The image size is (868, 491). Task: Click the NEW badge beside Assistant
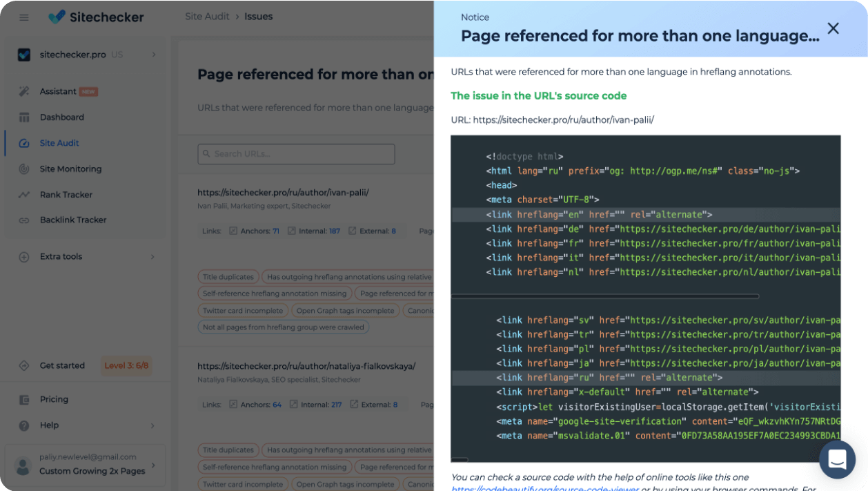click(x=88, y=92)
